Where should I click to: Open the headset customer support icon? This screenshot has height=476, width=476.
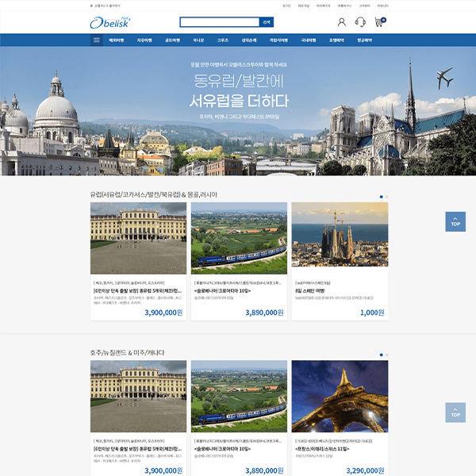[x=360, y=22]
